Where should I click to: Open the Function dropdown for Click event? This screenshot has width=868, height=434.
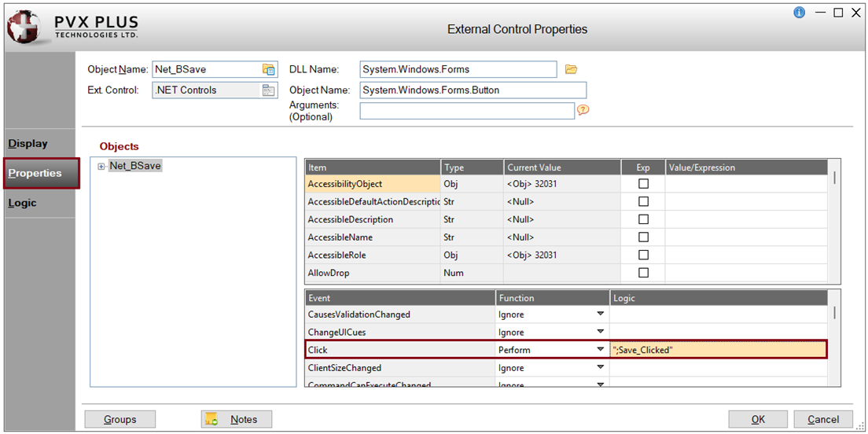coord(600,349)
